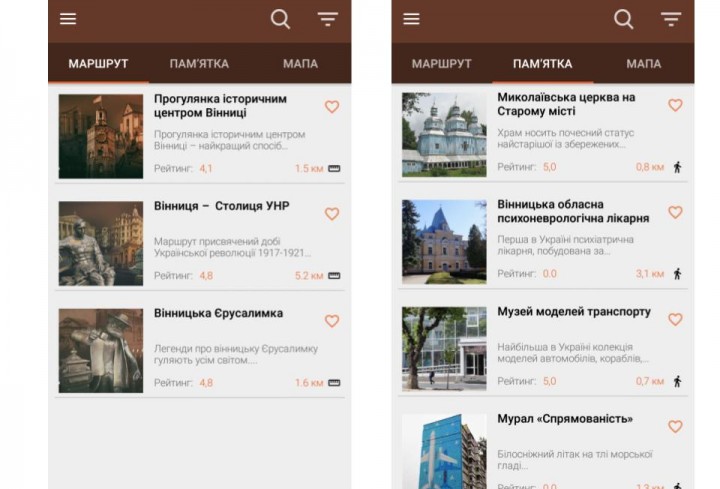Favorite Прогулянка історичним центром Вінниці heart
This screenshot has height=489, width=720.
332,107
